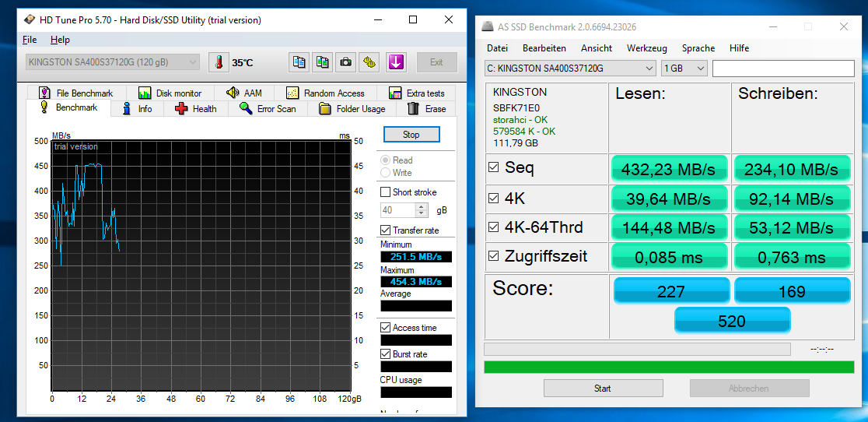Screen dimensions: 868x422
Task: Click the copy screenshot to clipboard icon
Action: pyautogui.click(x=322, y=62)
